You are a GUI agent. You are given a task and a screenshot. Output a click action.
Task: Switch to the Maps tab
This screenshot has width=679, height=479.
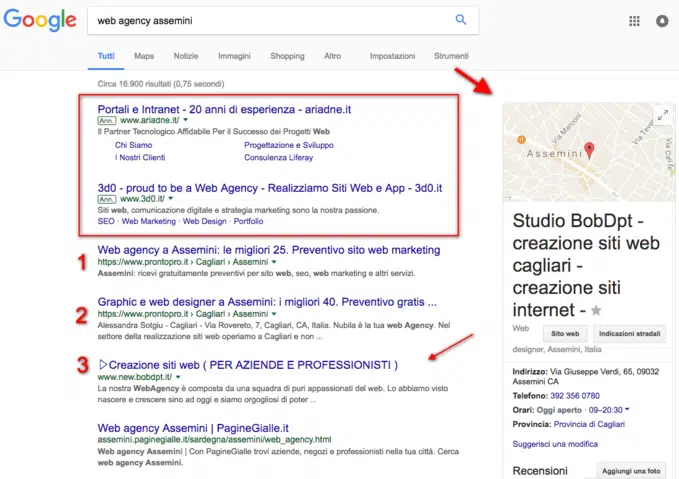pyautogui.click(x=144, y=56)
